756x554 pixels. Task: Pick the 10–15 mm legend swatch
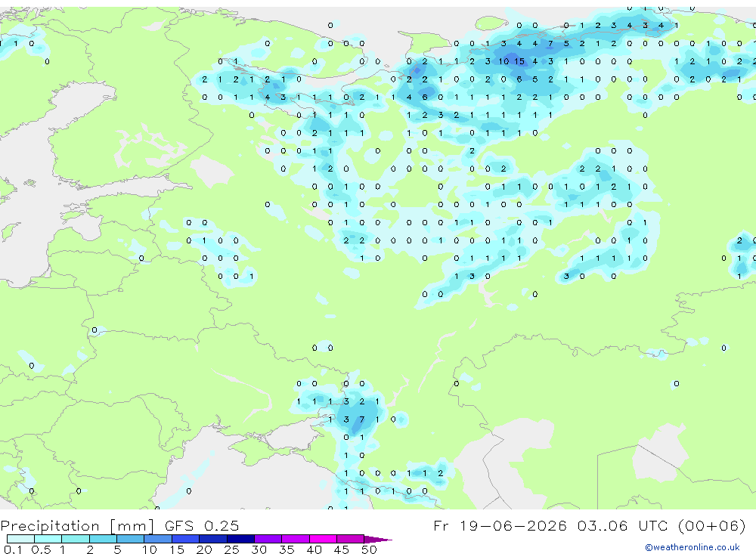[x=158, y=539]
